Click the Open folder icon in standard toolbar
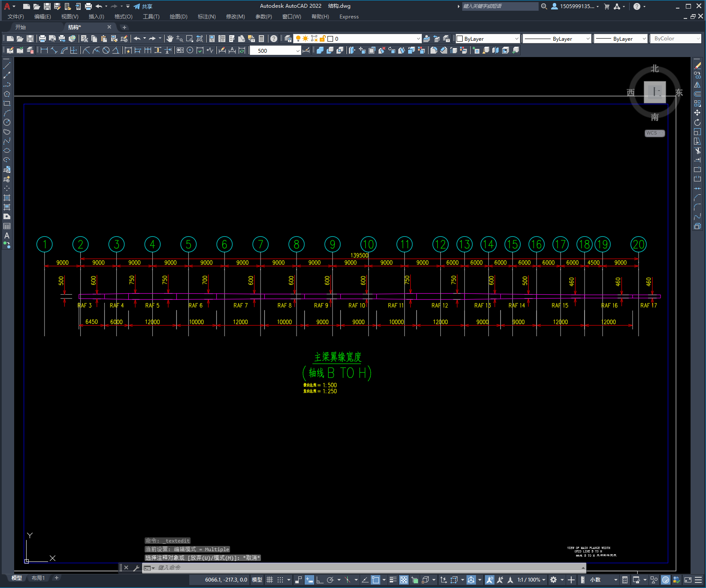The image size is (706, 588). (x=20, y=39)
